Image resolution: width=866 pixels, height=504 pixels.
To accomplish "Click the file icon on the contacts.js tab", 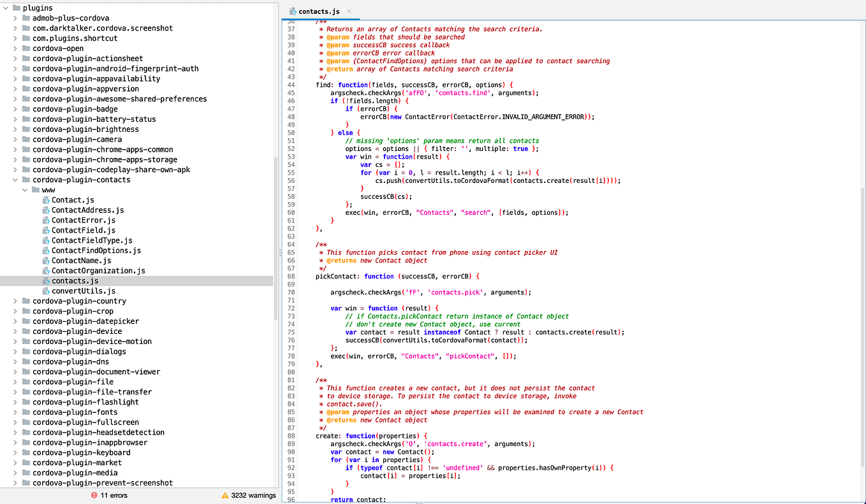I will point(293,11).
